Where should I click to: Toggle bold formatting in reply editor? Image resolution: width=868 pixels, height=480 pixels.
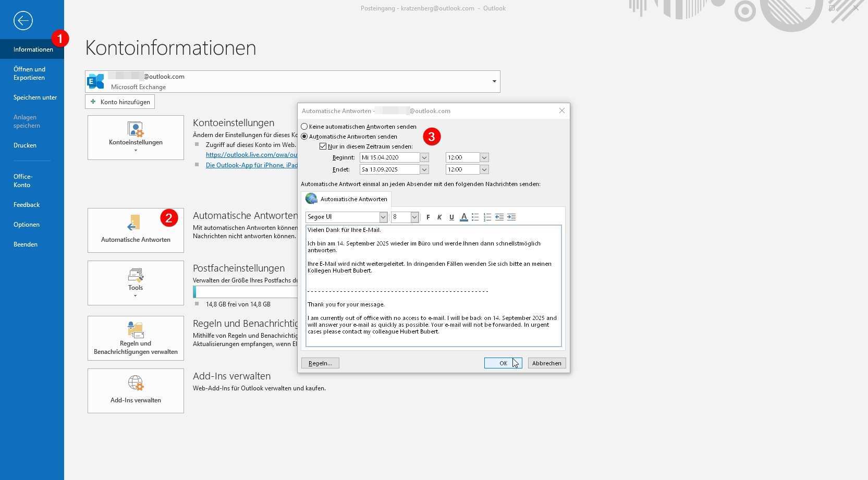[428, 217]
